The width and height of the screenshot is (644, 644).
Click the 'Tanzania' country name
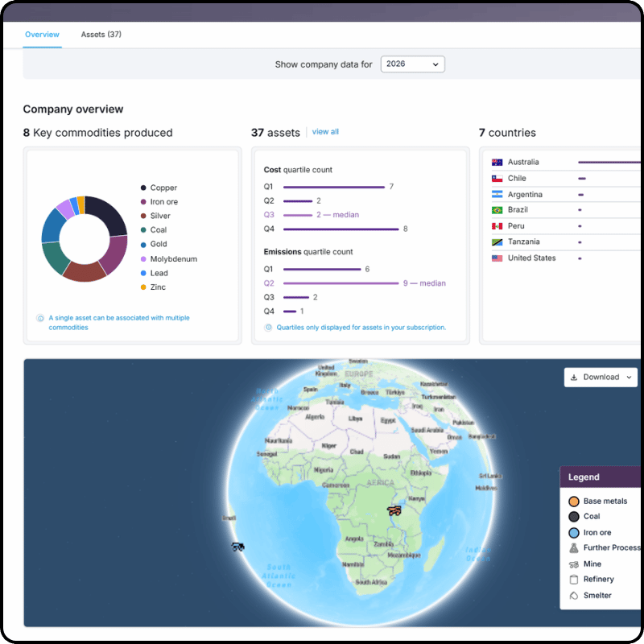point(524,242)
